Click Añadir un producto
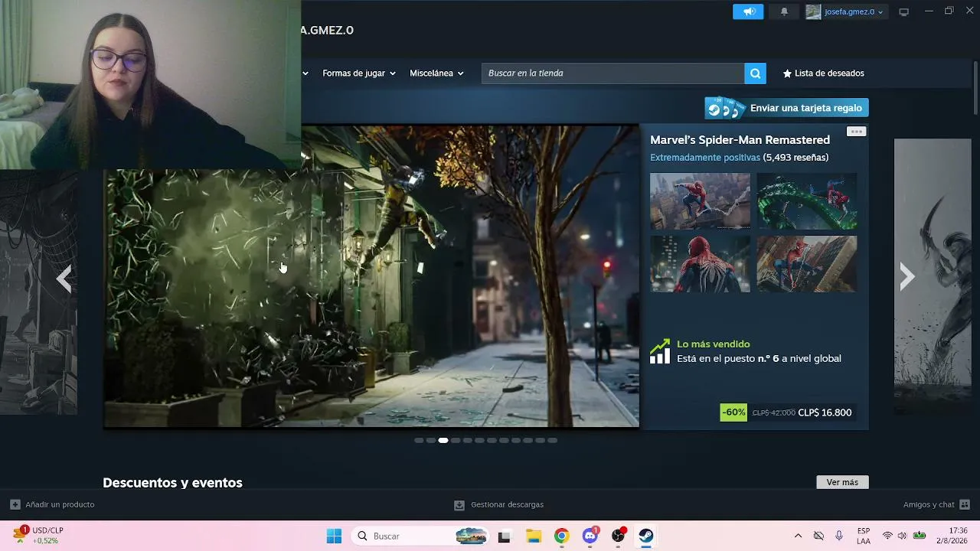Image resolution: width=980 pixels, height=551 pixels. [x=52, y=505]
